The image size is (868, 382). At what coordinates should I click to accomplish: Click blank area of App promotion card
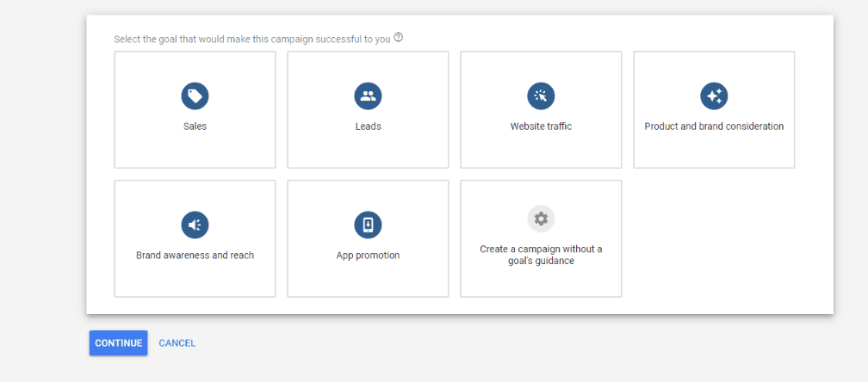(x=369, y=279)
